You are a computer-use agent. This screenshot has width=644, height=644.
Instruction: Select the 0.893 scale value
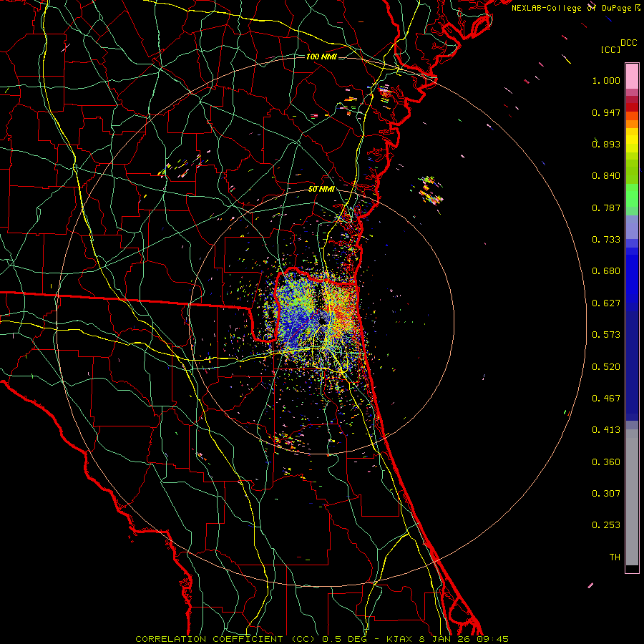pos(606,144)
